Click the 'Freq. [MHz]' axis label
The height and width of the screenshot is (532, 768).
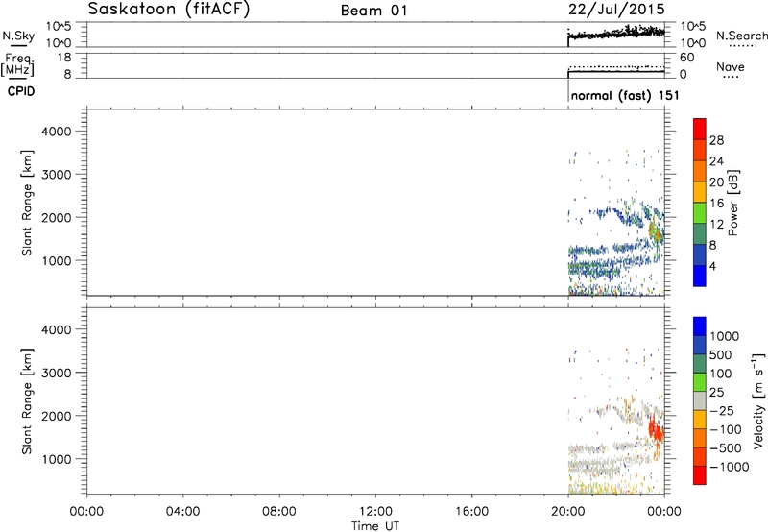[18, 64]
